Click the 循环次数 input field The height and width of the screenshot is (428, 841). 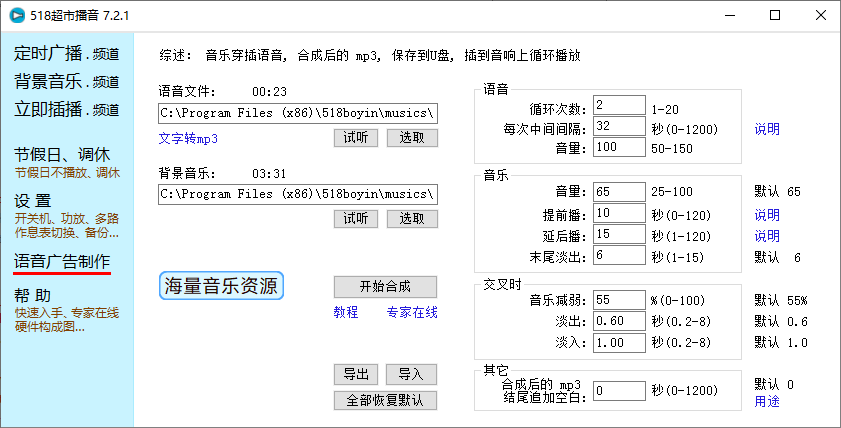click(x=618, y=105)
